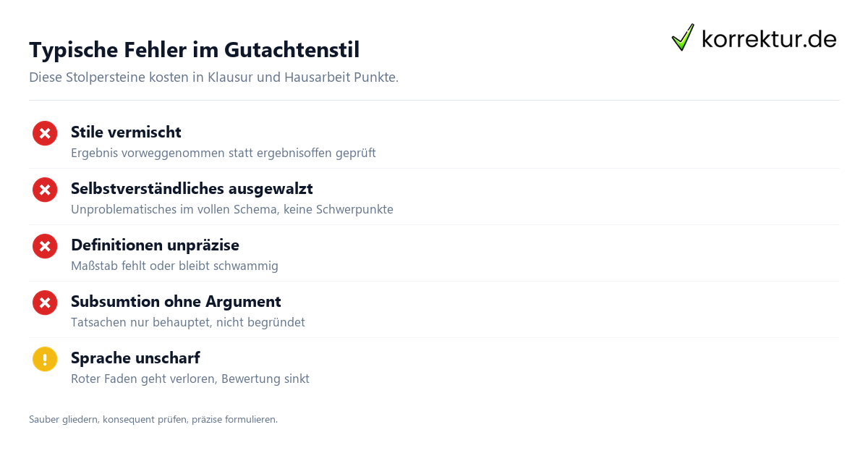Click the text Ergebnis vorweggenommen statt ergebnisoffen geprüft
868x456 pixels.
point(224,153)
